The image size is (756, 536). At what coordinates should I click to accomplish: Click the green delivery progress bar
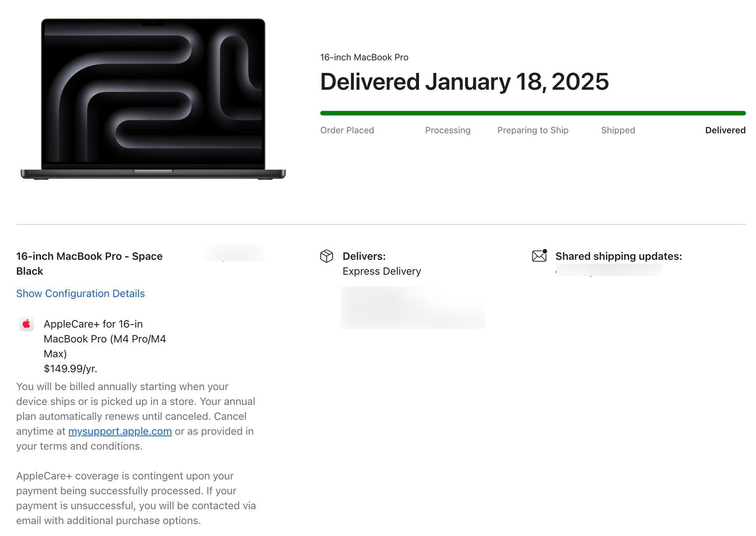(x=533, y=113)
